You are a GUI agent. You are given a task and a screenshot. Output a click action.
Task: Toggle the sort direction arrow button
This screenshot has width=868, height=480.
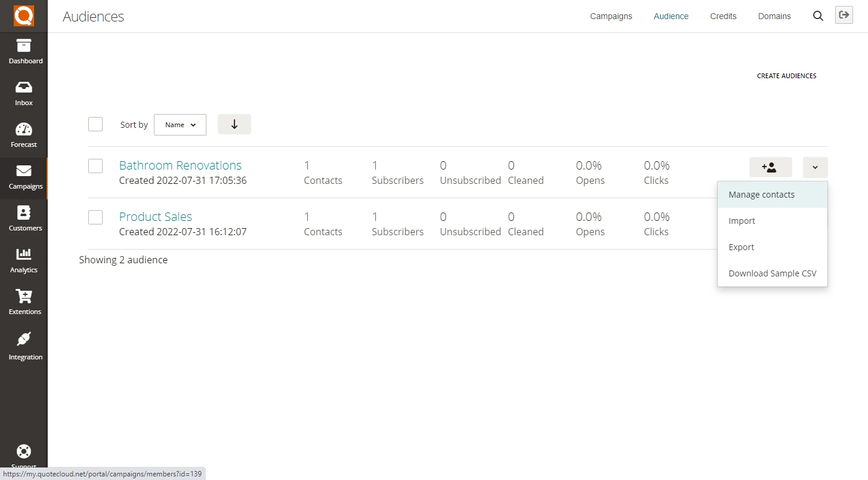234,124
